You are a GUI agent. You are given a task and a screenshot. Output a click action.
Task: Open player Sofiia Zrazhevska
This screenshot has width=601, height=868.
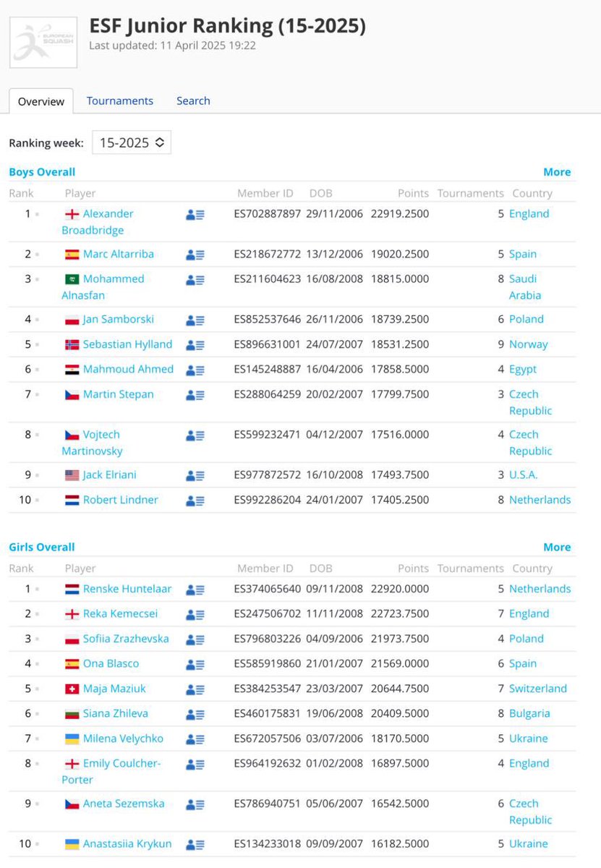click(x=127, y=639)
